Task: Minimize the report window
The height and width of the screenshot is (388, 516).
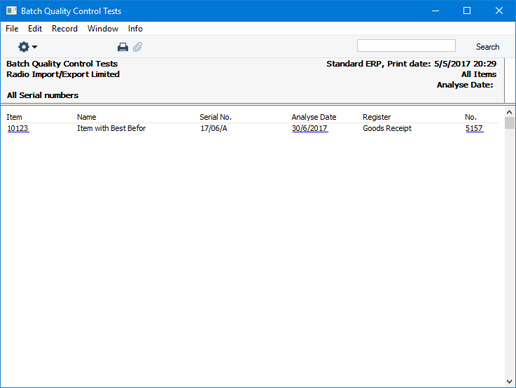Action: (x=435, y=11)
